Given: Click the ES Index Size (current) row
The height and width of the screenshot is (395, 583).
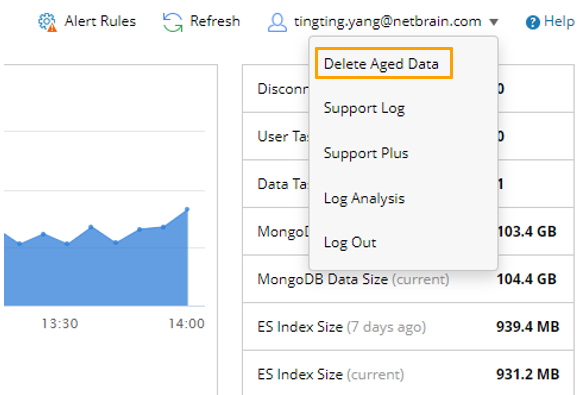Looking at the screenshot, I should (408, 373).
